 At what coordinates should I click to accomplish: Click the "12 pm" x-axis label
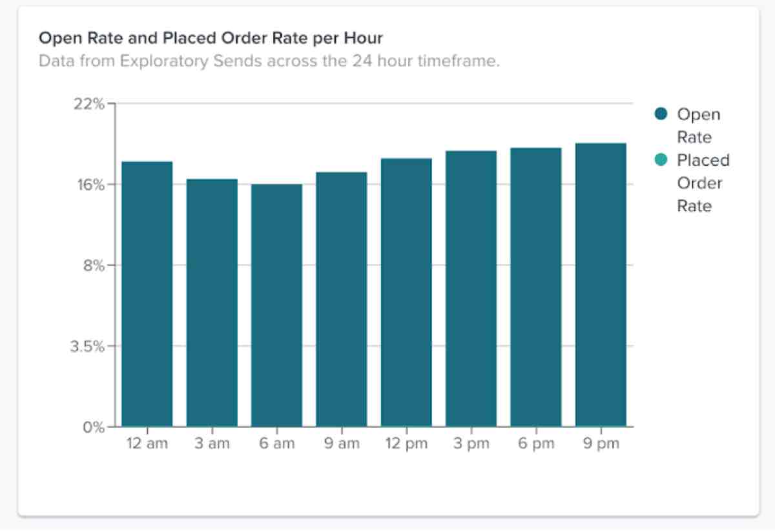point(406,444)
